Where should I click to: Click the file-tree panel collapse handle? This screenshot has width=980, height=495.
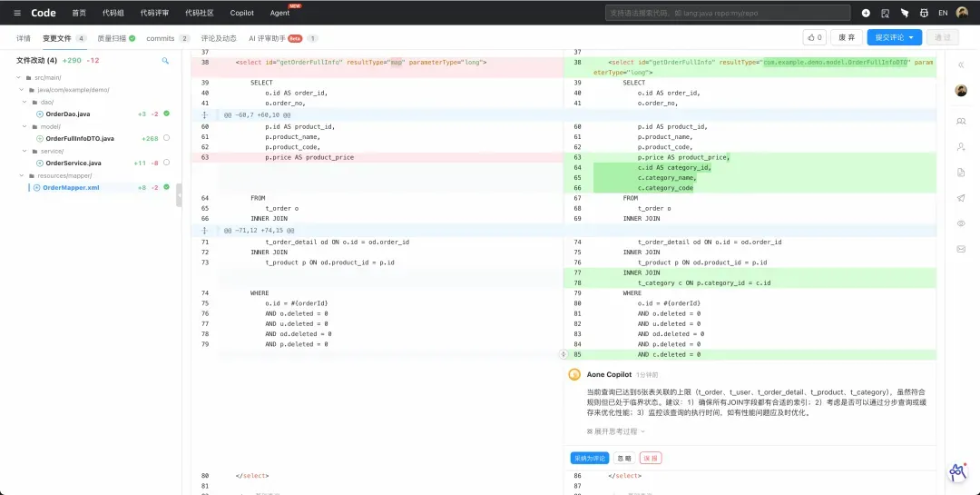[x=180, y=195]
